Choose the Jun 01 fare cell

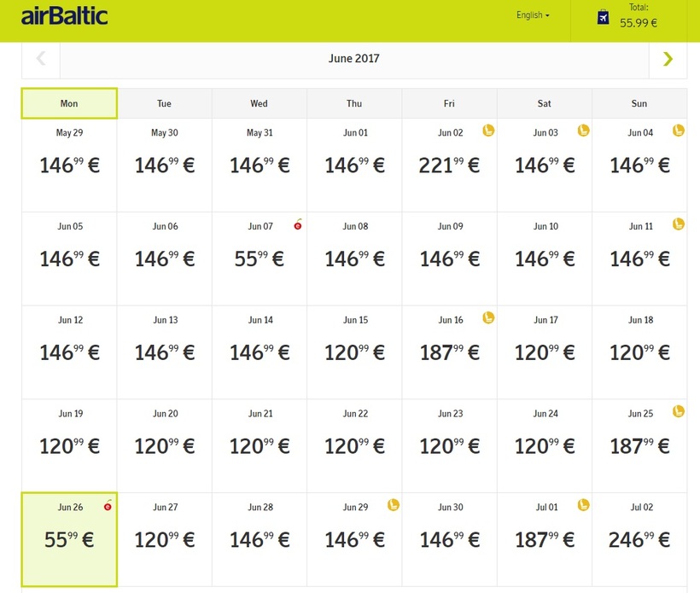click(x=354, y=165)
